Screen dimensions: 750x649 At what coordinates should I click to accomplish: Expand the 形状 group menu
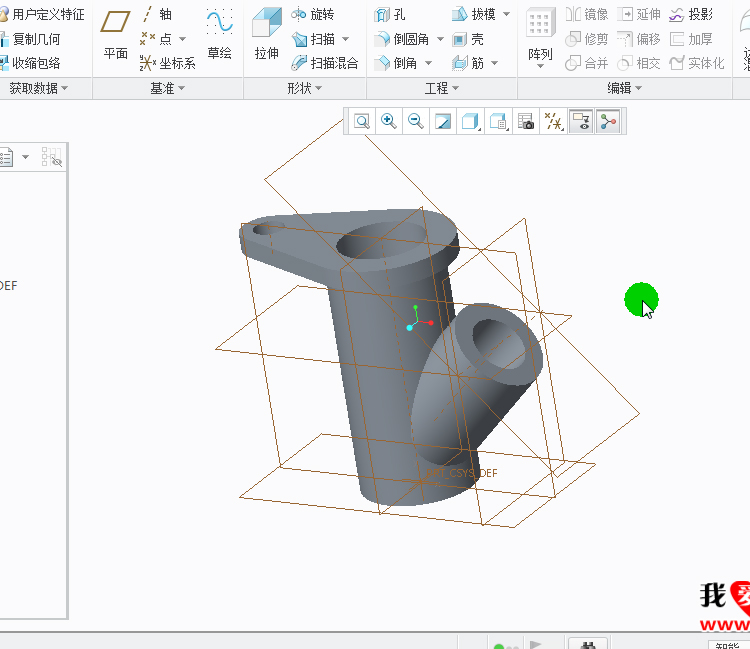click(305, 88)
